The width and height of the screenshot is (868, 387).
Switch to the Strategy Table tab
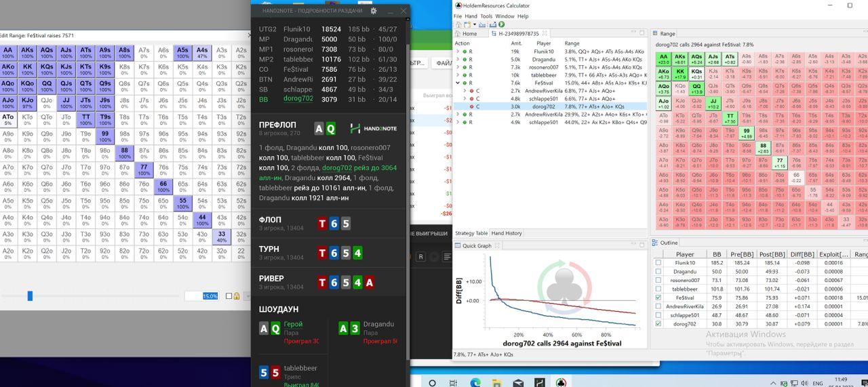tap(471, 233)
